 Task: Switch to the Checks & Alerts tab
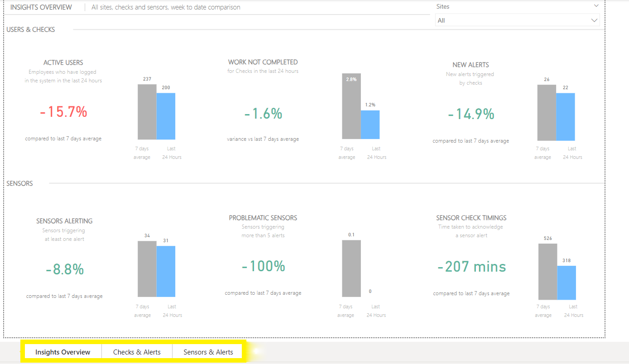137,352
